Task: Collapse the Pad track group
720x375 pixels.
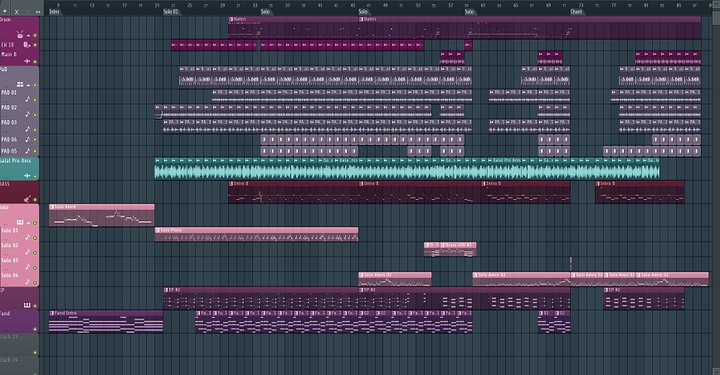Action: coord(28,85)
